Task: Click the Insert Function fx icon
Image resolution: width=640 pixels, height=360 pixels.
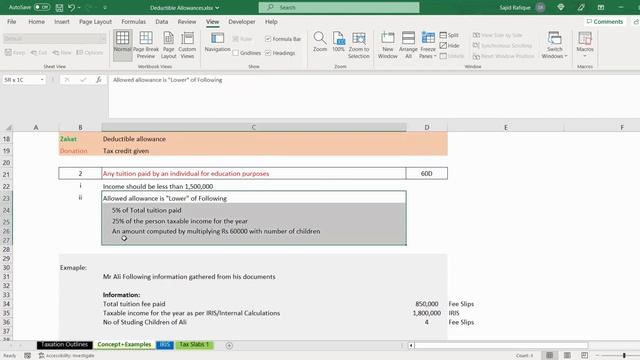Action: (99, 80)
